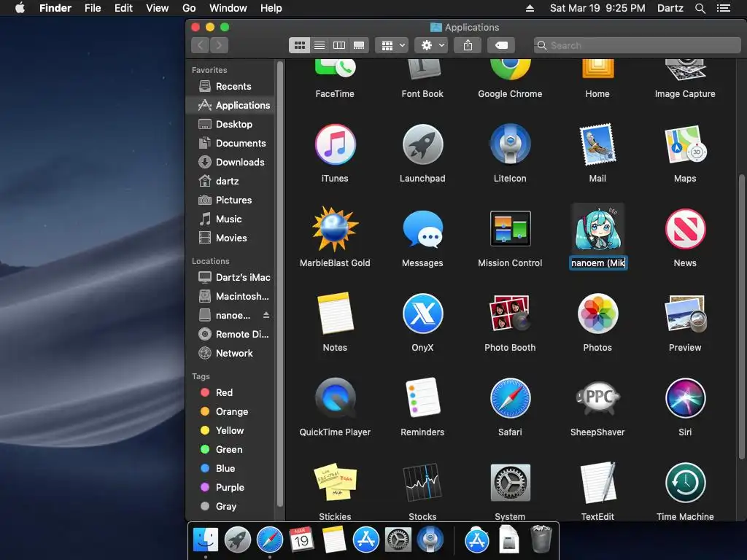Open the Photo Booth icon
The width and height of the screenshot is (747, 560).
[510, 313]
